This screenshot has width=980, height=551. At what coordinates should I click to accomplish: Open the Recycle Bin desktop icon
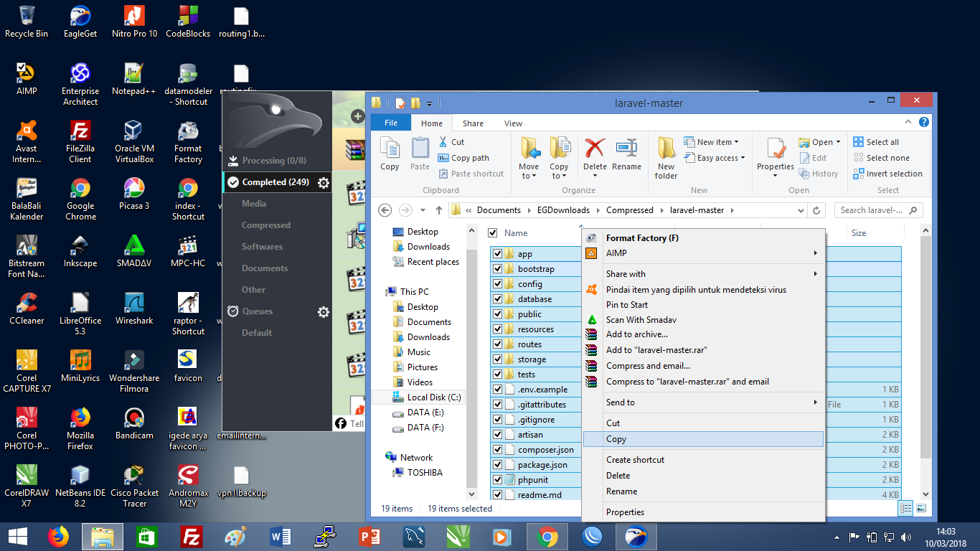(27, 22)
